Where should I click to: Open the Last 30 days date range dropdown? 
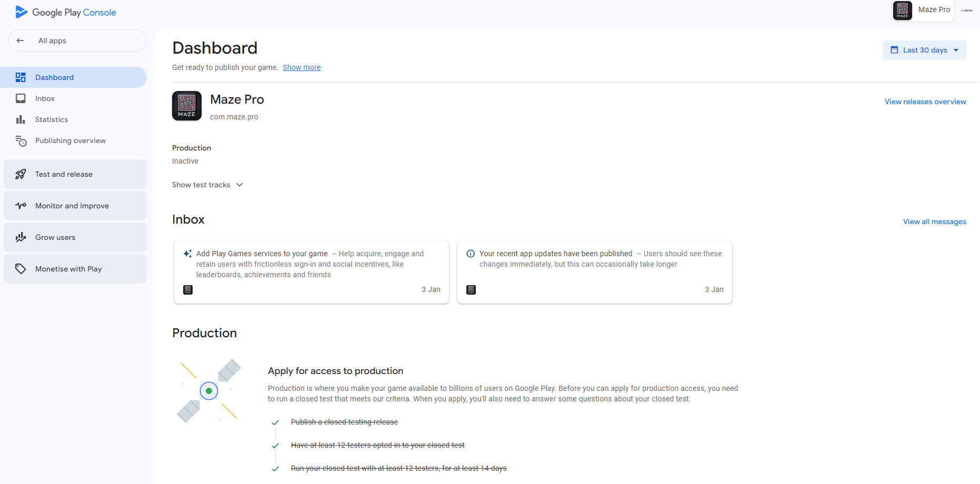(925, 50)
